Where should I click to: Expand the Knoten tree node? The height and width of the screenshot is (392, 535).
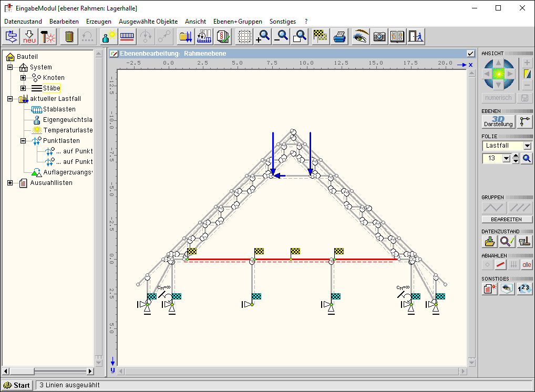coord(23,78)
